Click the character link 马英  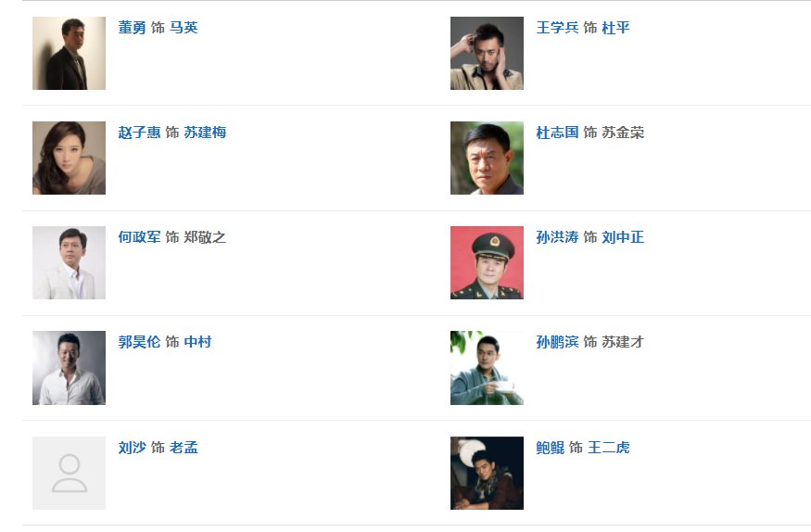(x=184, y=28)
